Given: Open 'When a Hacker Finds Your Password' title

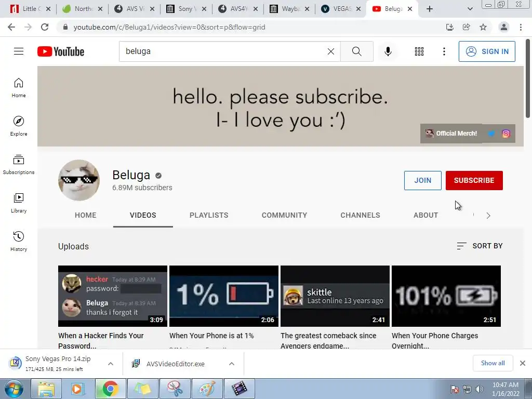Looking at the screenshot, I should pyautogui.click(x=101, y=340).
